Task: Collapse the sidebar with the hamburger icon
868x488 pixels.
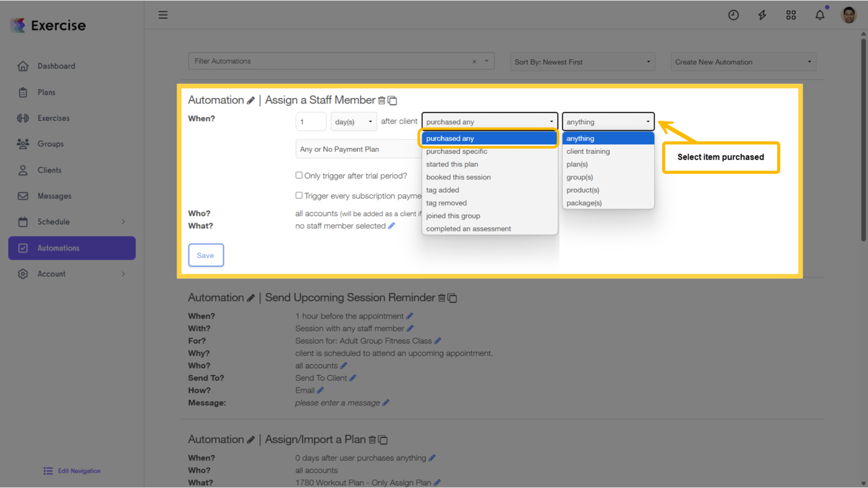Action: coord(163,15)
